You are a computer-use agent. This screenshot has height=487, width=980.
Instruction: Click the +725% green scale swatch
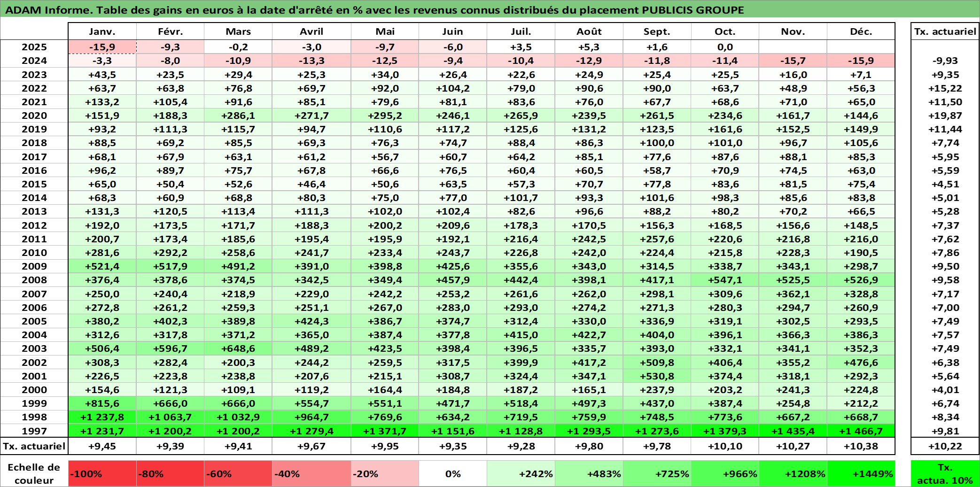click(657, 473)
